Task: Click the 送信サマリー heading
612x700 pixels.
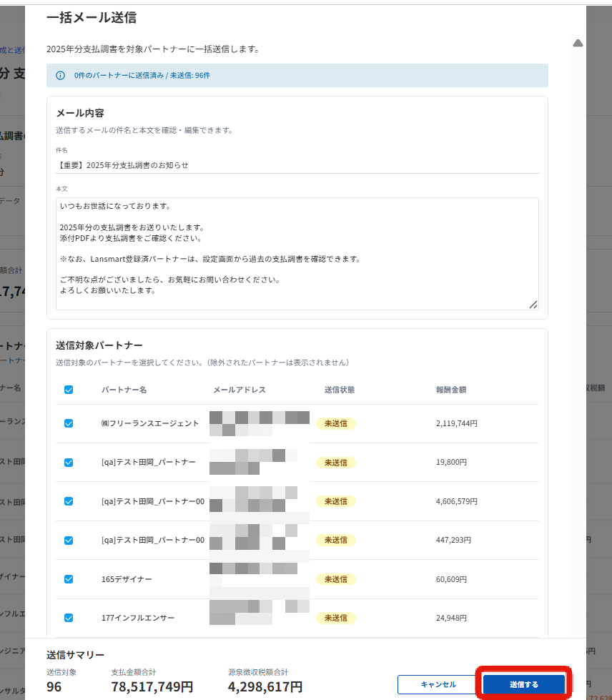Action: point(76,655)
